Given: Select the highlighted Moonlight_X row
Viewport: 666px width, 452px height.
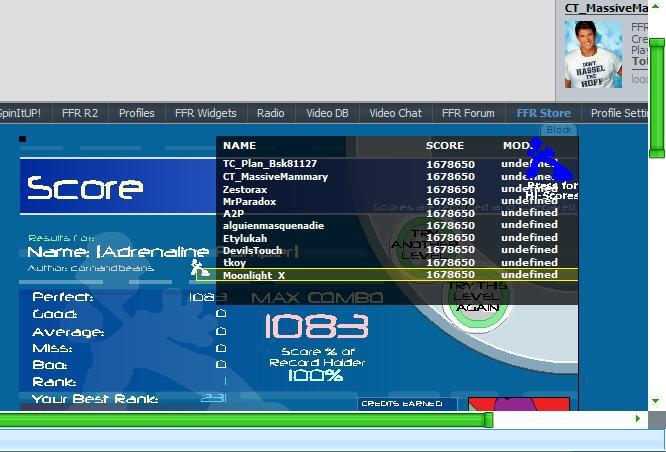Looking at the screenshot, I should point(387,275).
